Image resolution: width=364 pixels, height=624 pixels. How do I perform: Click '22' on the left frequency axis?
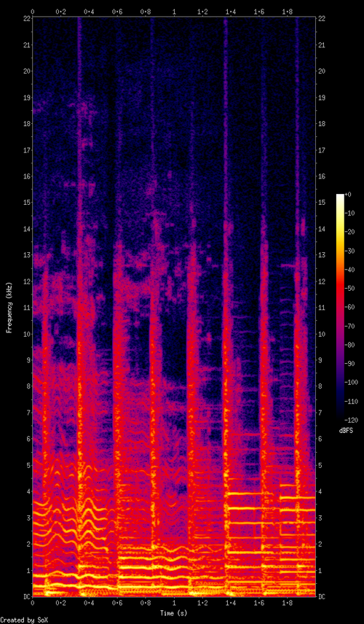pos(25,19)
